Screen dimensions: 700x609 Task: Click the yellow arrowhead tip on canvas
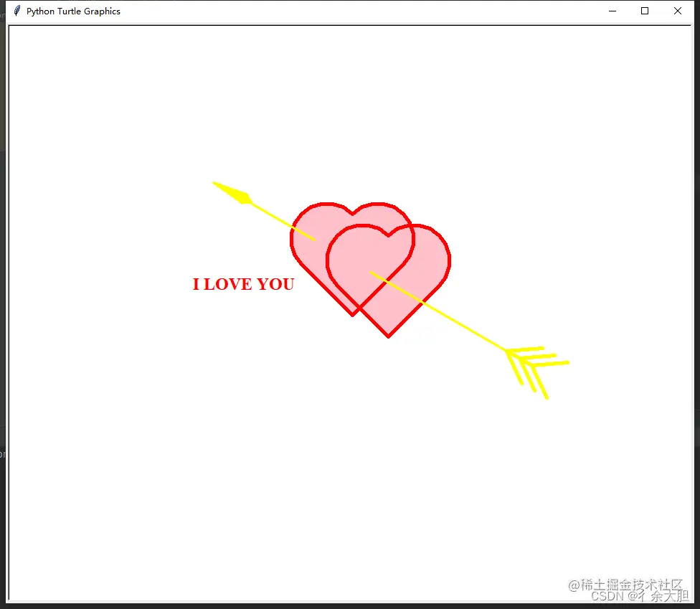tap(232, 193)
